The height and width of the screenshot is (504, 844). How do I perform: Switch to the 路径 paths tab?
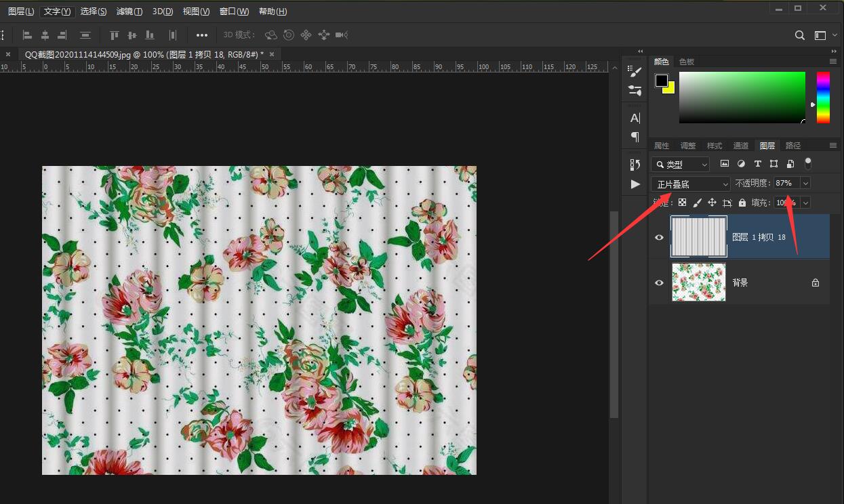click(793, 146)
